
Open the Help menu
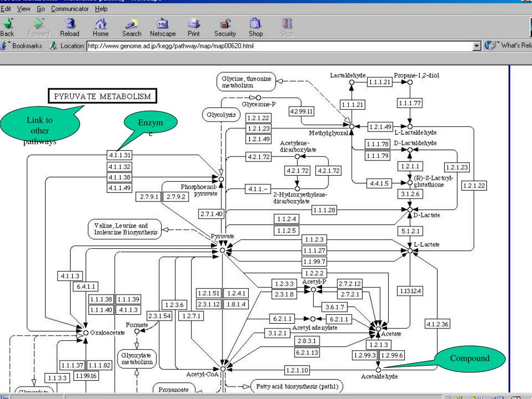pos(102,9)
